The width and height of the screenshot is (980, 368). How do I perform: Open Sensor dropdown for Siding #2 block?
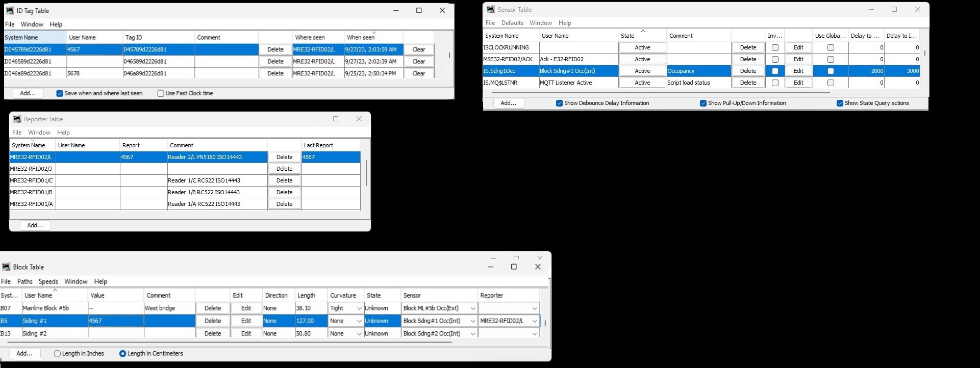(472, 334)
